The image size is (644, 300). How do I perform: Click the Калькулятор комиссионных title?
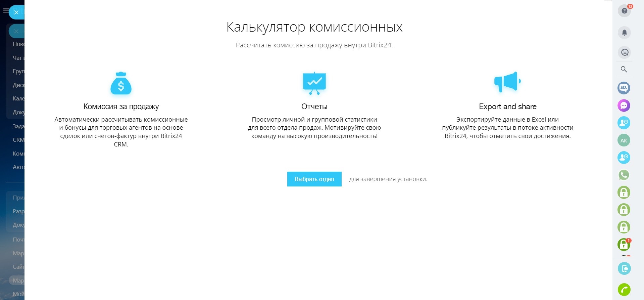[x=314, y=27]
